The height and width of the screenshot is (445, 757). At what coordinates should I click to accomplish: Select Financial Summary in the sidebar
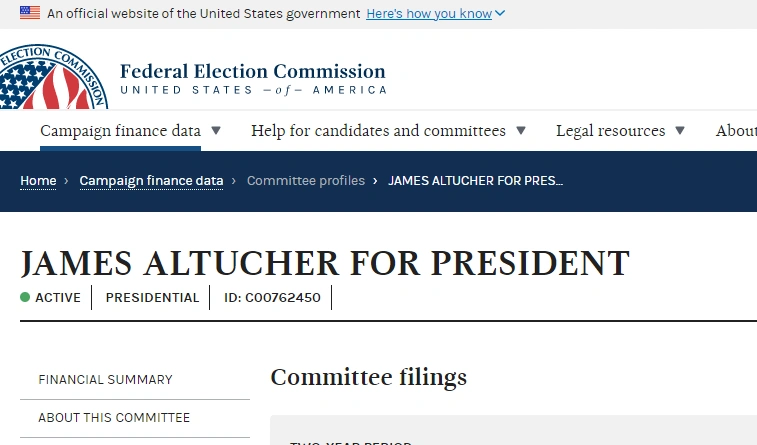click(105, 379)
